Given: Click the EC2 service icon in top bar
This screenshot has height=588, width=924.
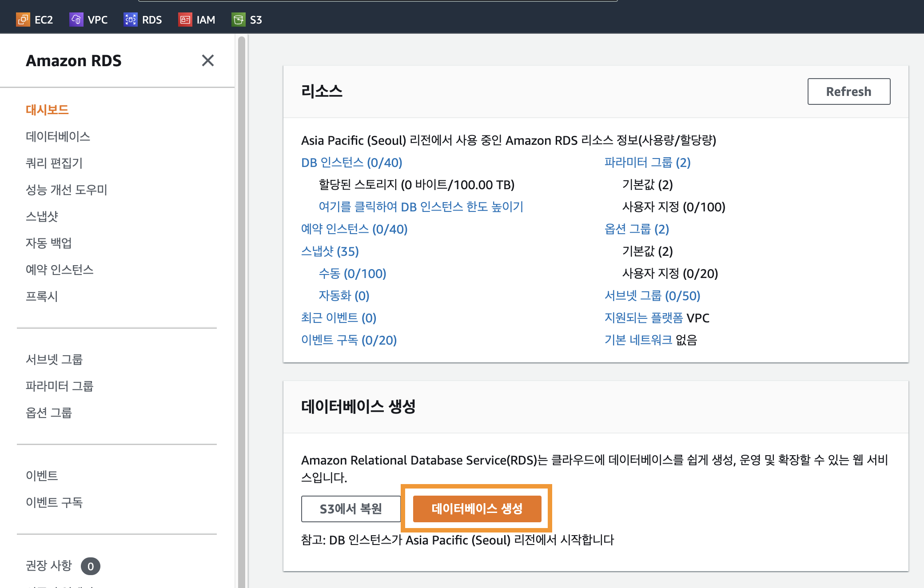Looking at the screenshot, I should click(23, 20).
